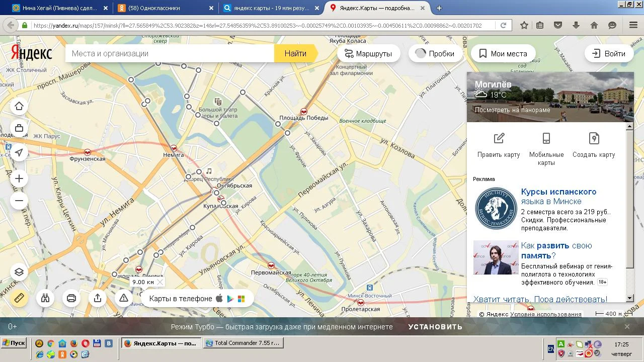Click the share map icon
The width and height of the screenshot is (644, 362).
coord(98,298)
